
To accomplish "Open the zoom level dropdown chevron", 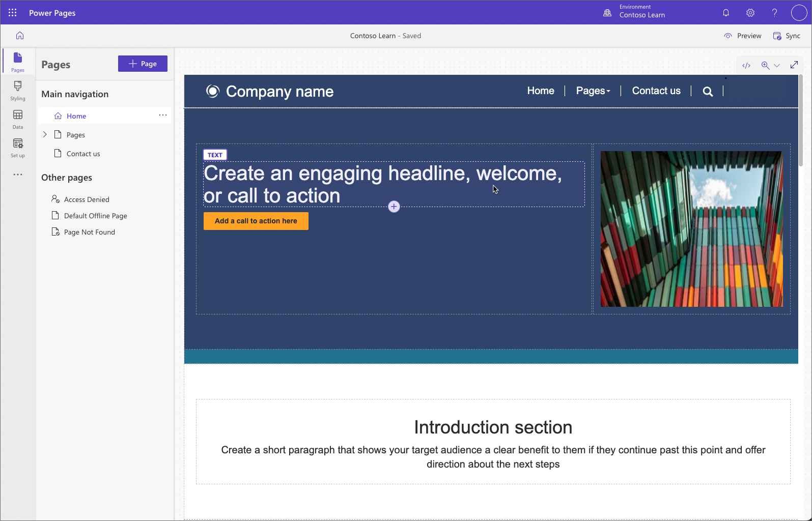I will 777,65.
